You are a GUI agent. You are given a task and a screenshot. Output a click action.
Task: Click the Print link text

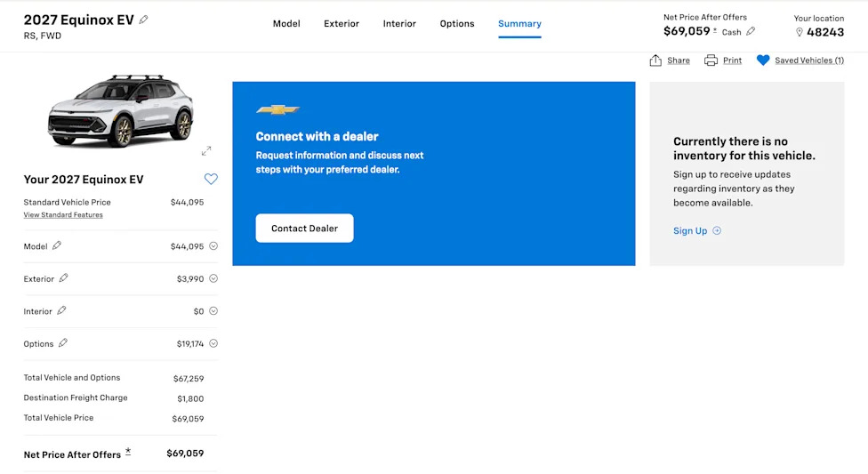733,60
